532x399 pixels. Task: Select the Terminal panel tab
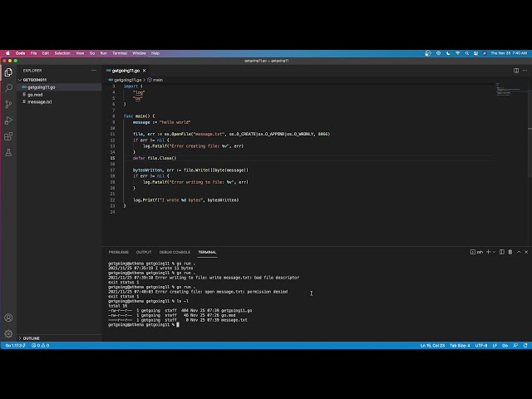(207, 252)
